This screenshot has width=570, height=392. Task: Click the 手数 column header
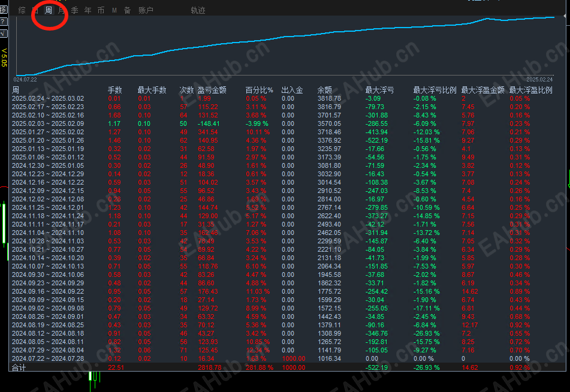click(115, 90)
